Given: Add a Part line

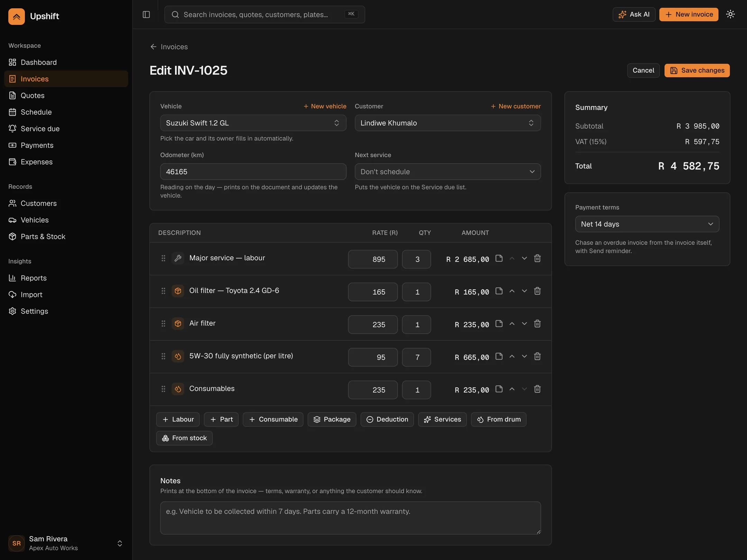Looking at the screenshot, I should (x=221, y=419).
